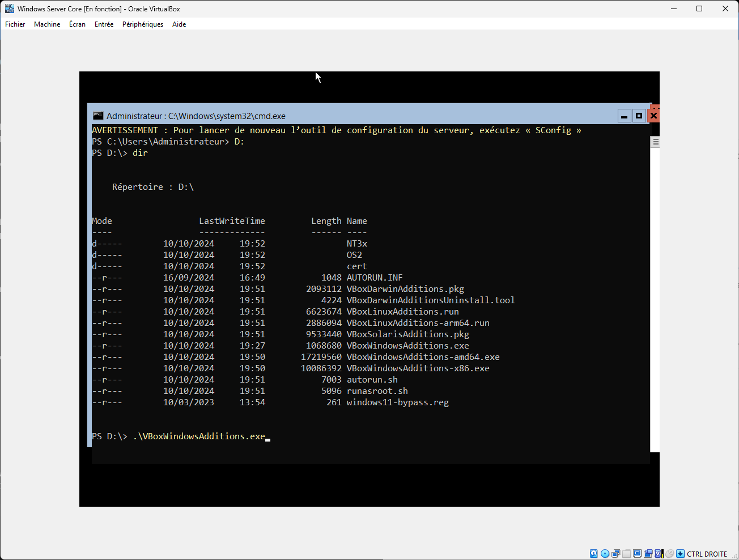739x560 pixels.
Task: Click the console vertical scrollbar thumb
Action: coord(655,142)
